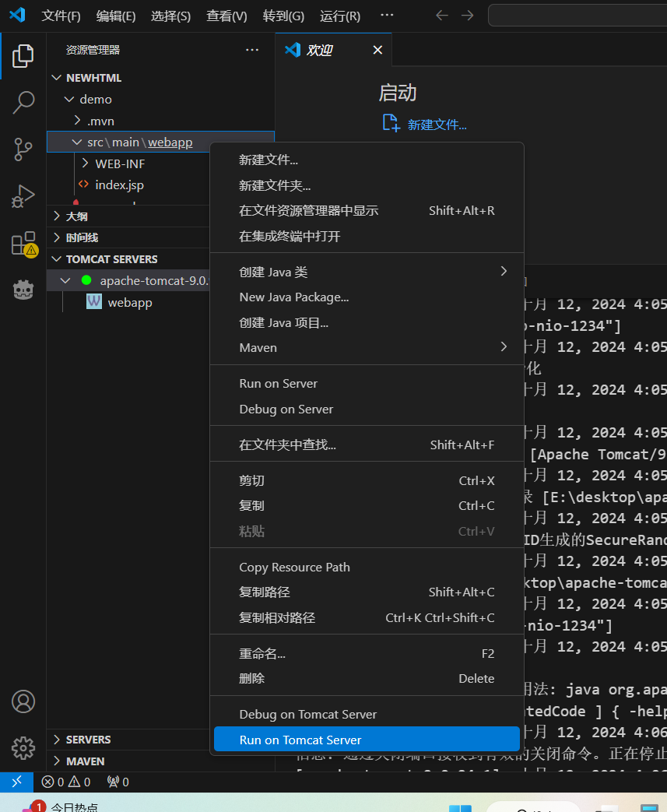Collapse the demo folder
This screenshot has height=812, width=667.
click(x=68, y=99)
